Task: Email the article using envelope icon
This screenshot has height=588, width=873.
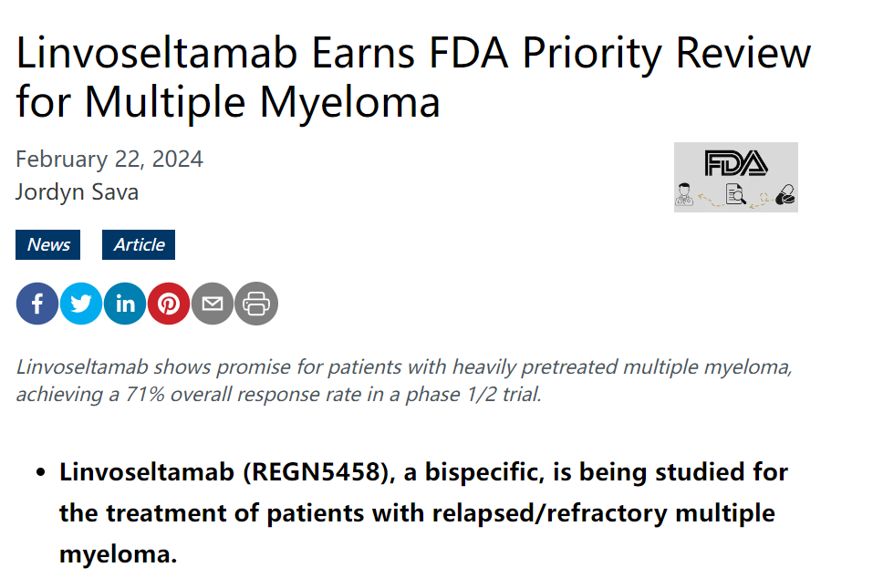Action: (213, 304)
